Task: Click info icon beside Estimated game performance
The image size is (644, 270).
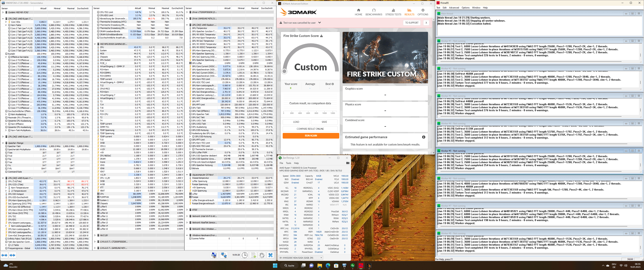Action: 423,137
